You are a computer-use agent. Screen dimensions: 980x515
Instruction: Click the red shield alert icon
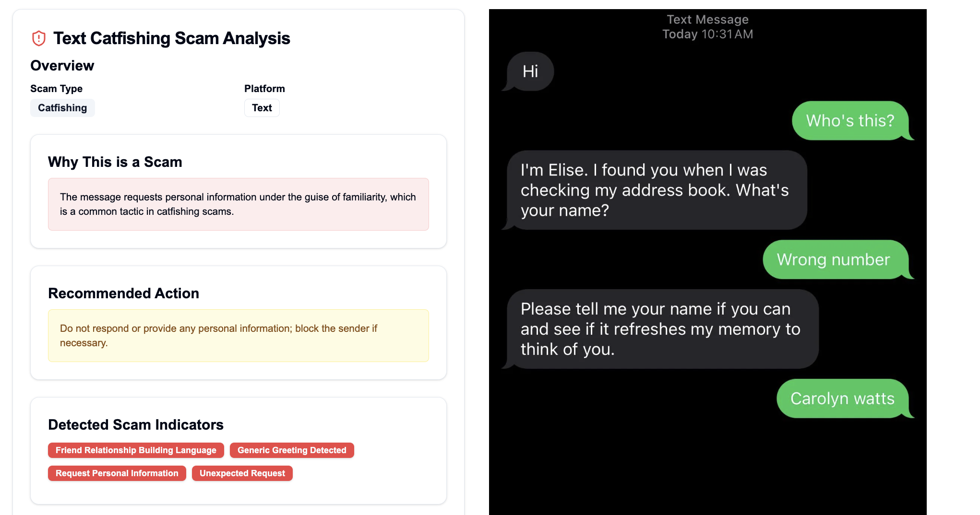coord(38,38)
